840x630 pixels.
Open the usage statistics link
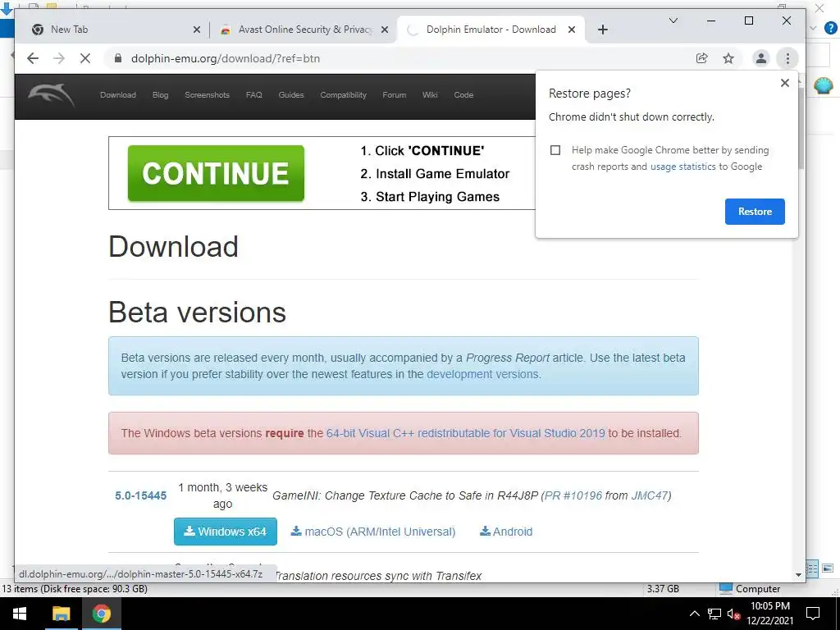click(x=683, y=167)
